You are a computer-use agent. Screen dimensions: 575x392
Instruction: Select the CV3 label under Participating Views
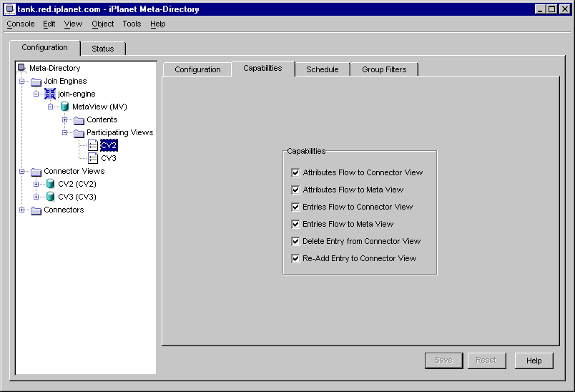click(x=109, y=158)
